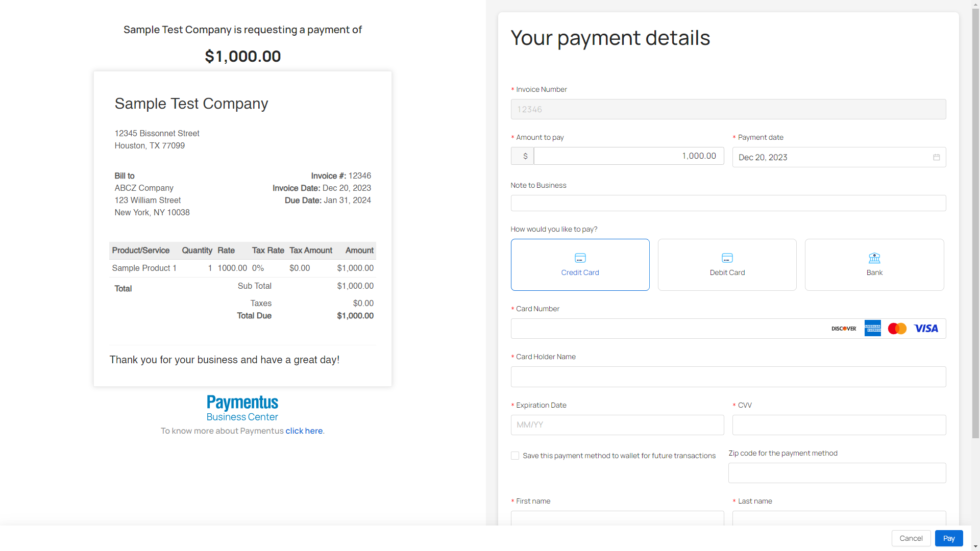Click the Credit Card icon

(x=580, y=258)
